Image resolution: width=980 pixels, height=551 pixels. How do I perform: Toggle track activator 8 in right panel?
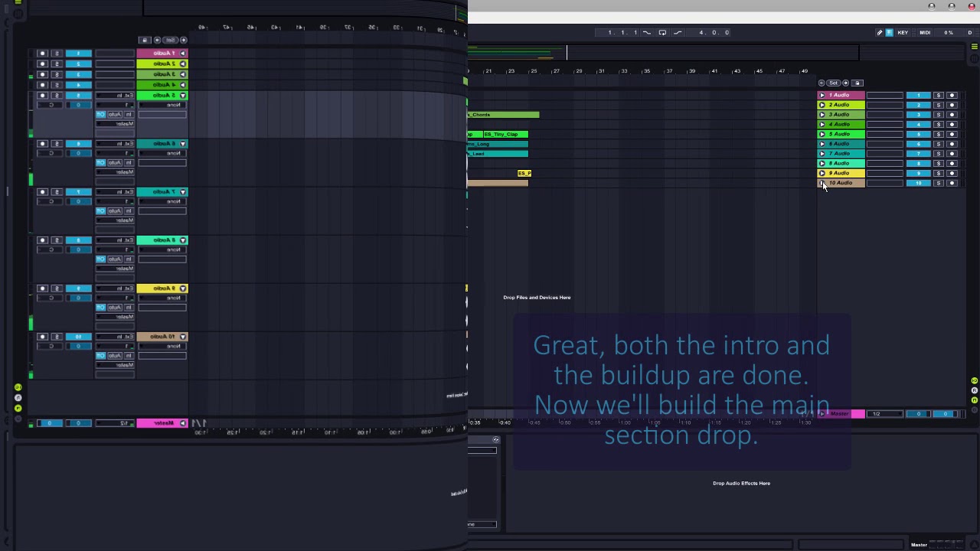pyautogui.click(x=918, y=163)
